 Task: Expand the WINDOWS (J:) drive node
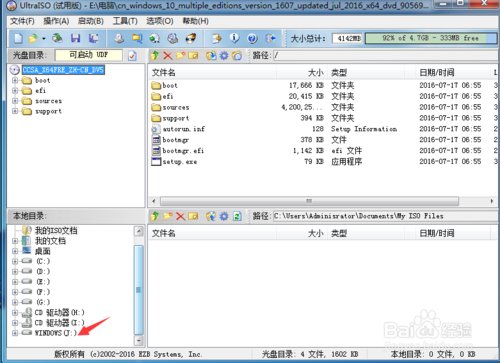(x=15, y=333)
